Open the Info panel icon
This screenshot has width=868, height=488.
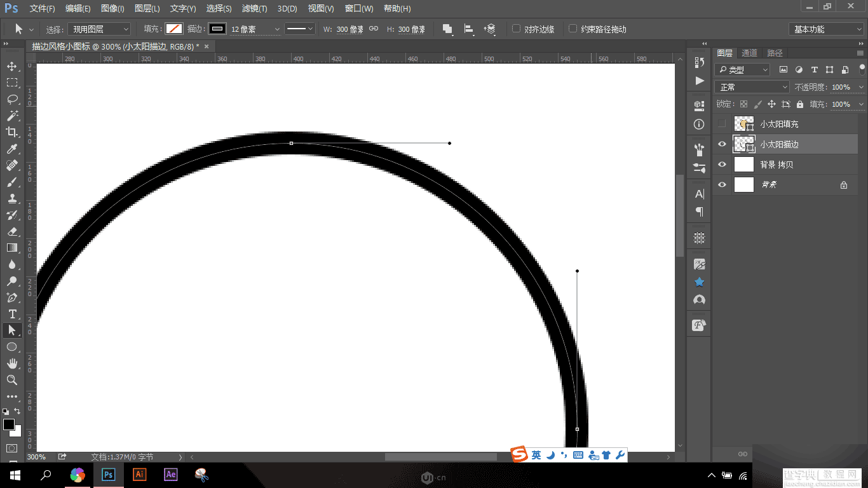[x=700, y=125]
